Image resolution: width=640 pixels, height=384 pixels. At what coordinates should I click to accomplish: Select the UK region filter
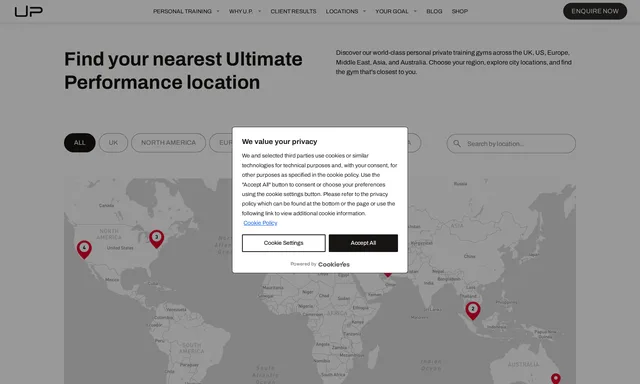pos(113,143)
